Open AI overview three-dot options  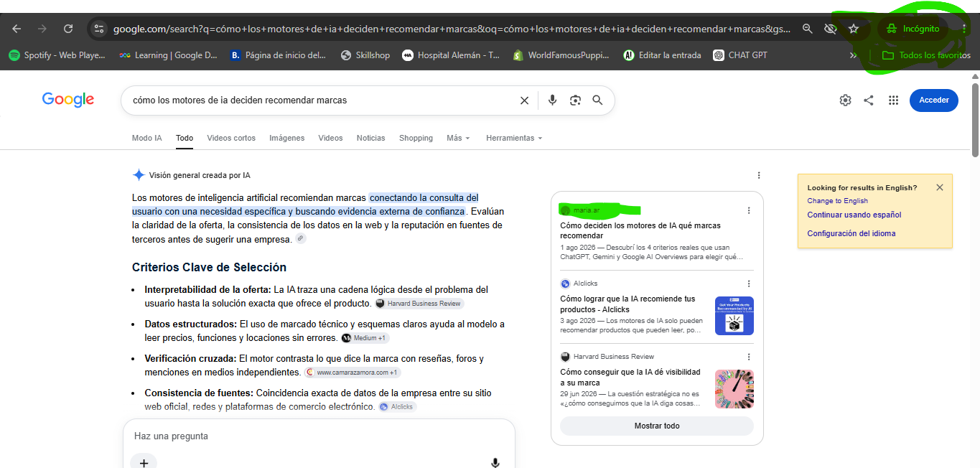pos(759,175)
